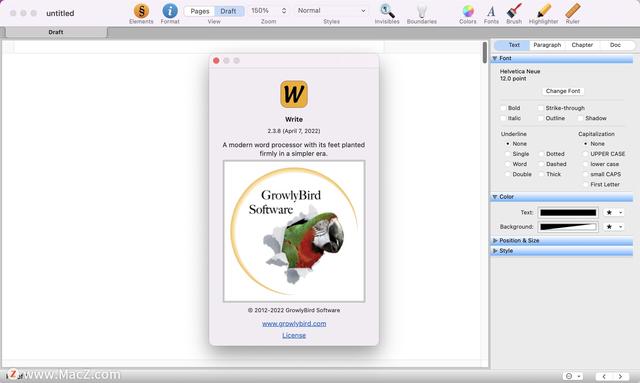Collapse the Font section
Image resolution: width=640 pixels, height=383 pixels.
tap(495, 58)
